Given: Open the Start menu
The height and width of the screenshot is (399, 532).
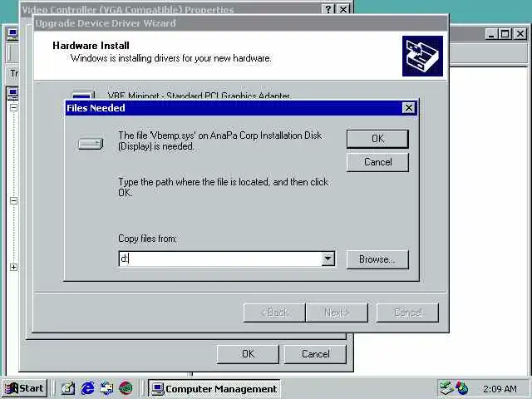Looking at the screenshot, I should tap(25, 388).
